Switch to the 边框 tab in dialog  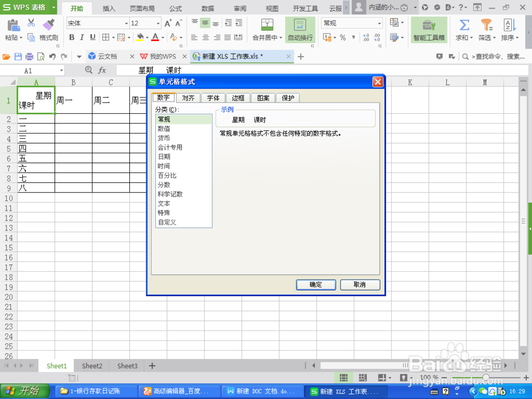(x=238, y=98)
